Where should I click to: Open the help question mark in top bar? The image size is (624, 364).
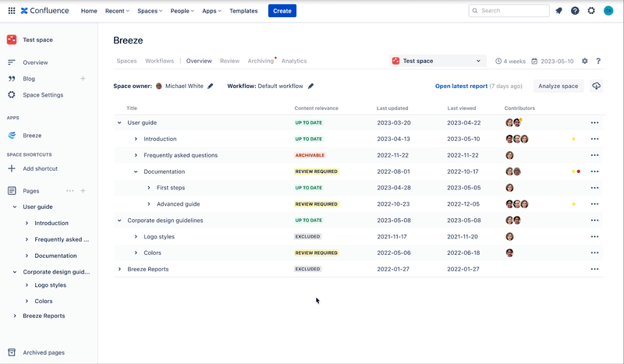tap(575, 11)
